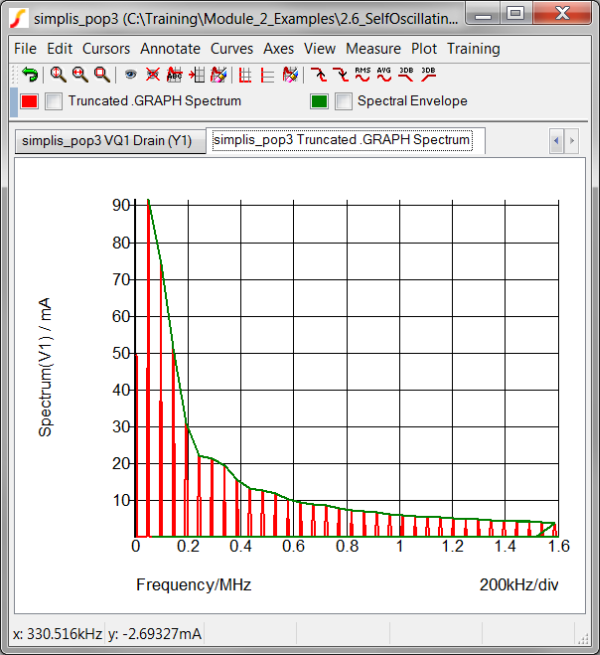Click the red Truncated Spectrum color swatch

click(x=30, y=101)
